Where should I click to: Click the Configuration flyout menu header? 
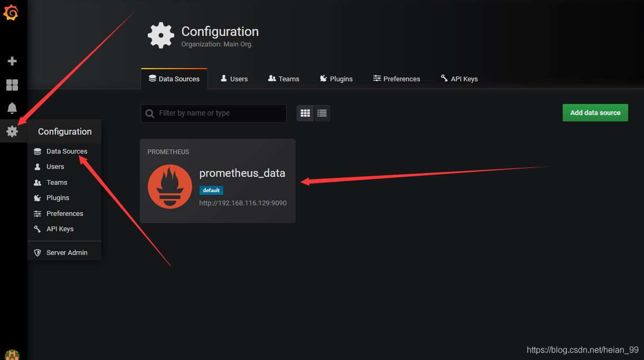[x=64, y=131]
